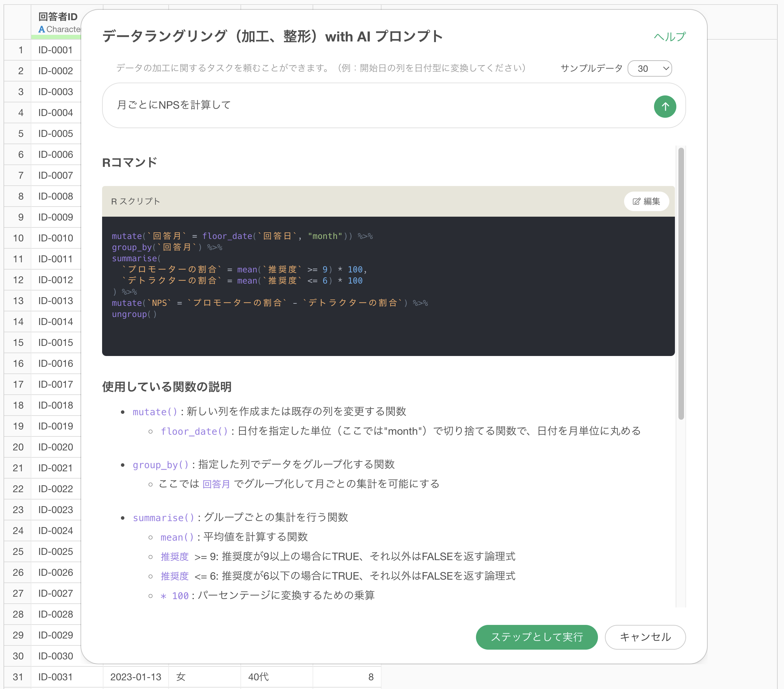Click the 回答者ID column header
This screenshot has height=689, width=784.
[57, 16]
